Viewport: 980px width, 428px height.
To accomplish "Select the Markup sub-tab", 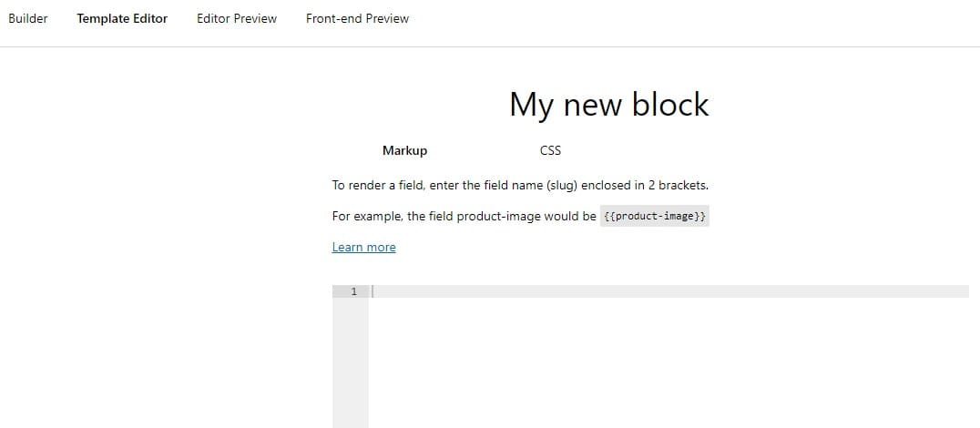I will 405,150.
